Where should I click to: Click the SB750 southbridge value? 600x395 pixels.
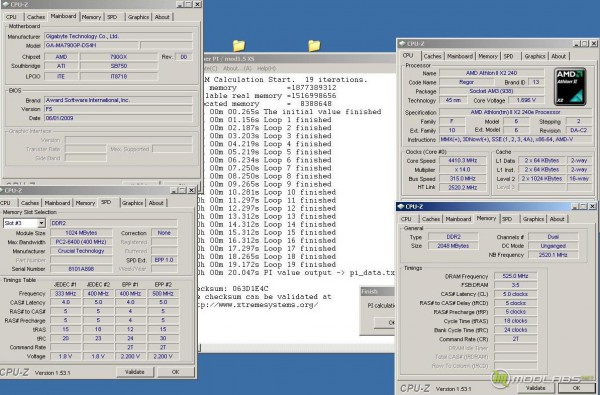point(119,66)
